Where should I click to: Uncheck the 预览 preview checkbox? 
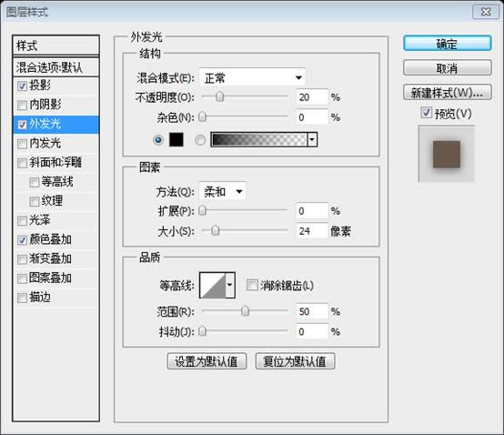pos(426,113)
